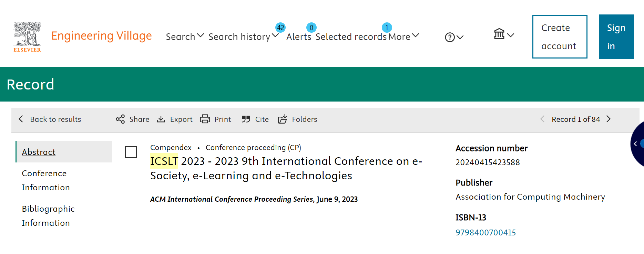Click the Sign in button

(616, 37)
